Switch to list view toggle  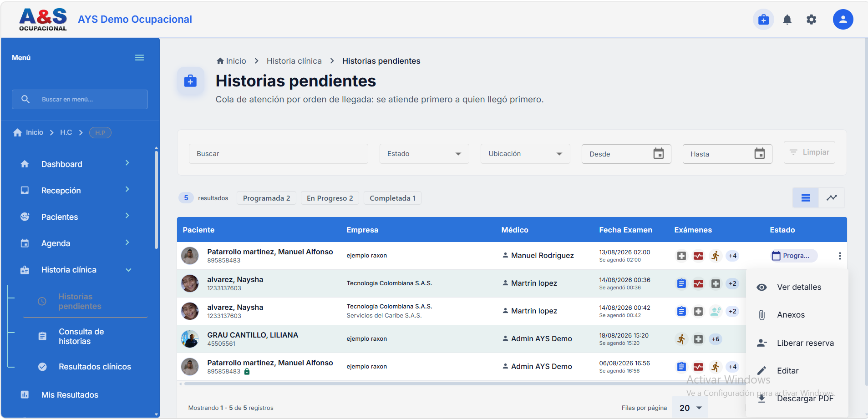(806, 197)
